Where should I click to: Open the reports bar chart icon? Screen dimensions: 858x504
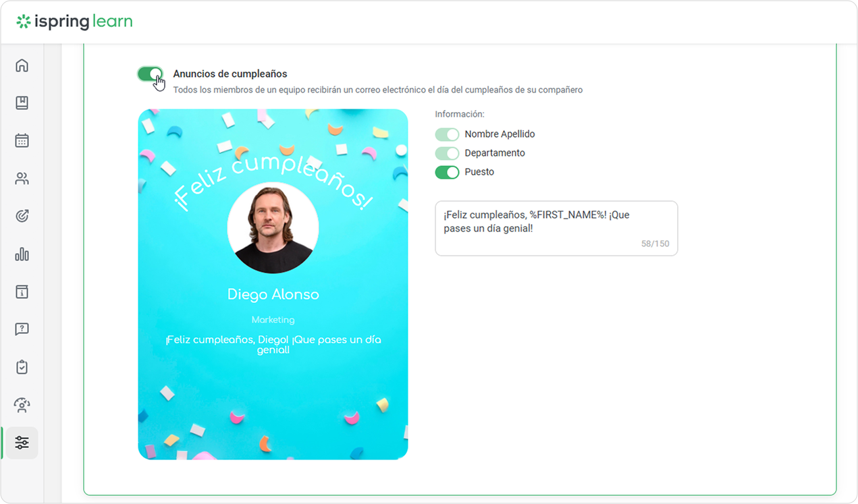click(x=22, y=254)
